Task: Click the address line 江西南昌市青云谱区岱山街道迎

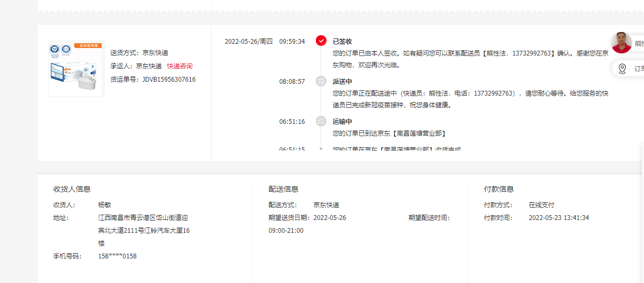Action: coord(143,218)
